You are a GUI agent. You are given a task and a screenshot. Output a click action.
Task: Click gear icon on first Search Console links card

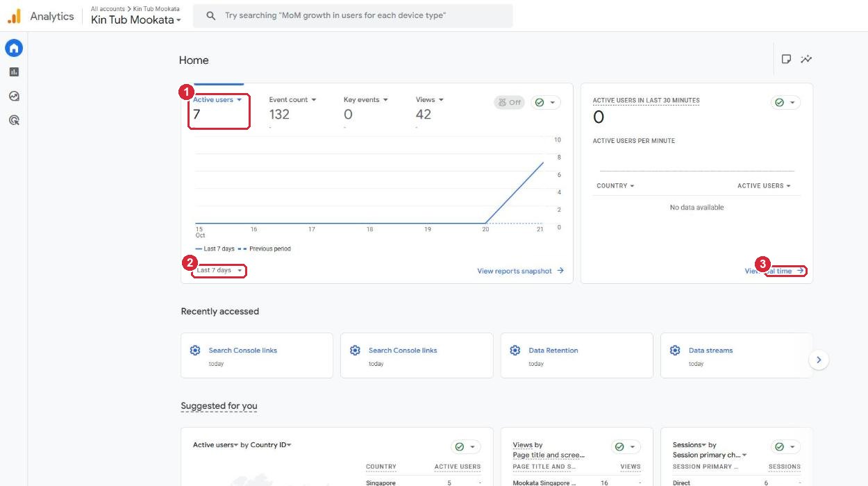(x=195, y=351)
